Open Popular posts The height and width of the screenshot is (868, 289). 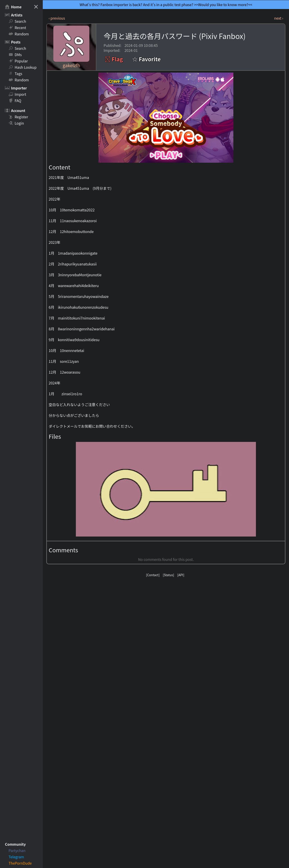point(21,61)
